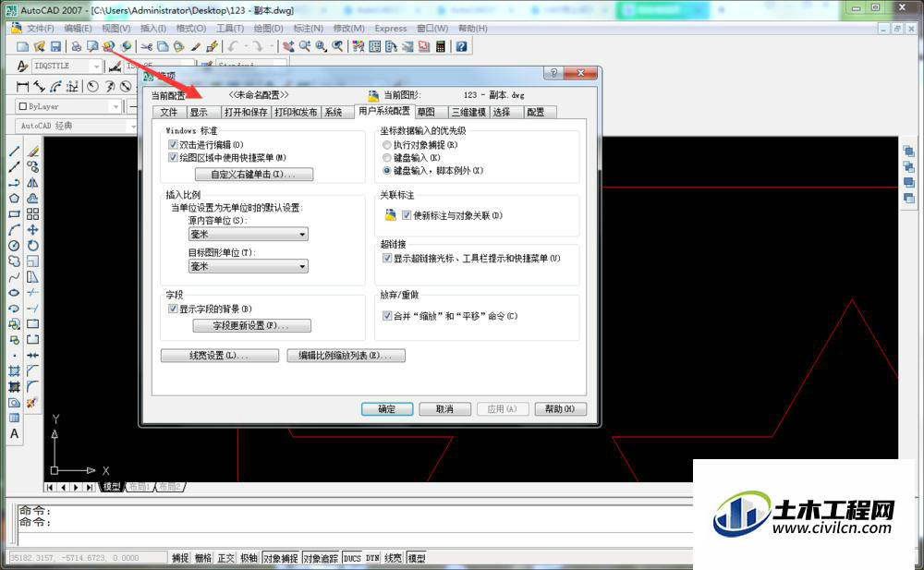
Task: Toggle 正交 mode in status bar
Action: 225,558
